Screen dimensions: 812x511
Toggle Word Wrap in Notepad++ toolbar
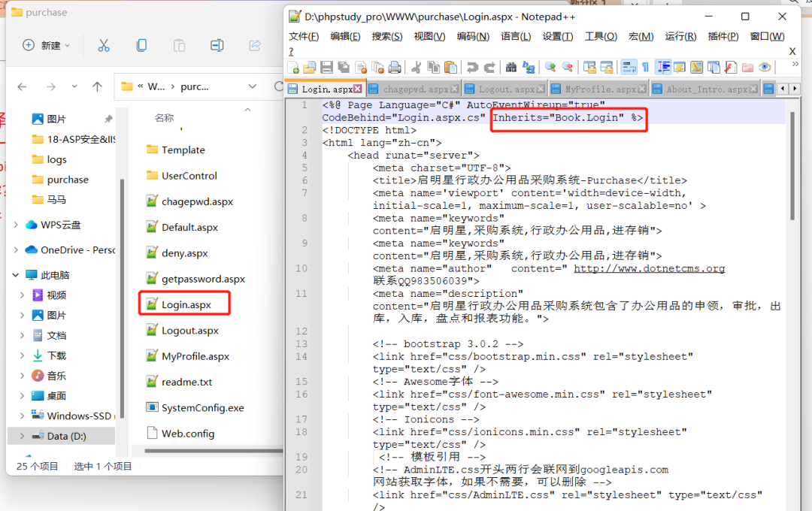(629, 68)
